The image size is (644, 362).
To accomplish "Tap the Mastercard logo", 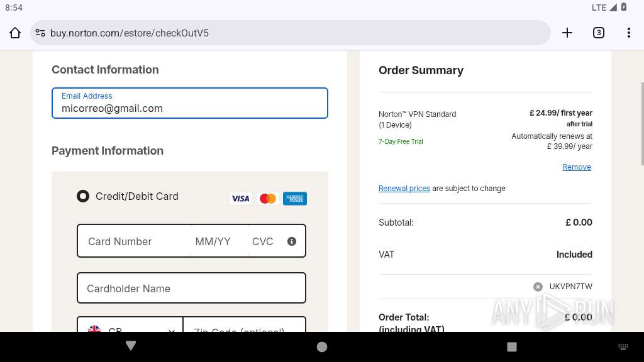I will click(x=268, y=199).
